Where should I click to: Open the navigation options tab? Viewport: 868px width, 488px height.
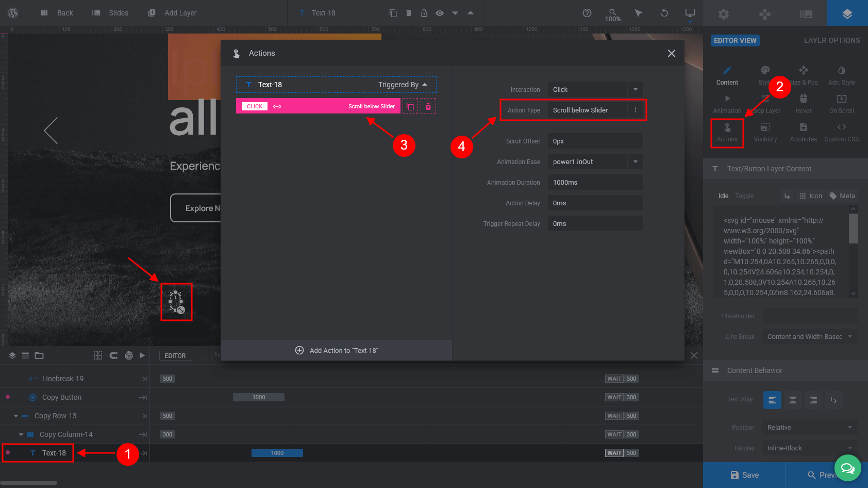click(765, 14)
